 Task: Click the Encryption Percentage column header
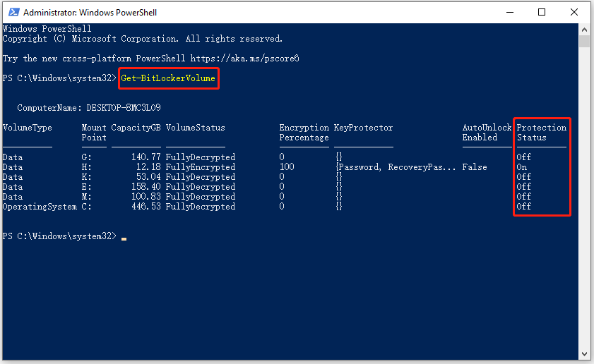(304, 133)
